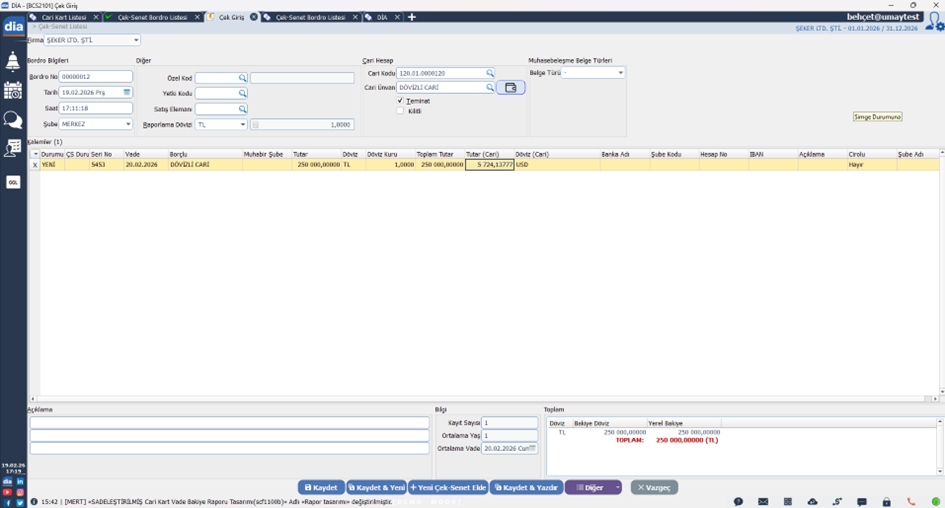Toggle the X mark on first row
The image size is (945, 508).
[x=35, y=165]
